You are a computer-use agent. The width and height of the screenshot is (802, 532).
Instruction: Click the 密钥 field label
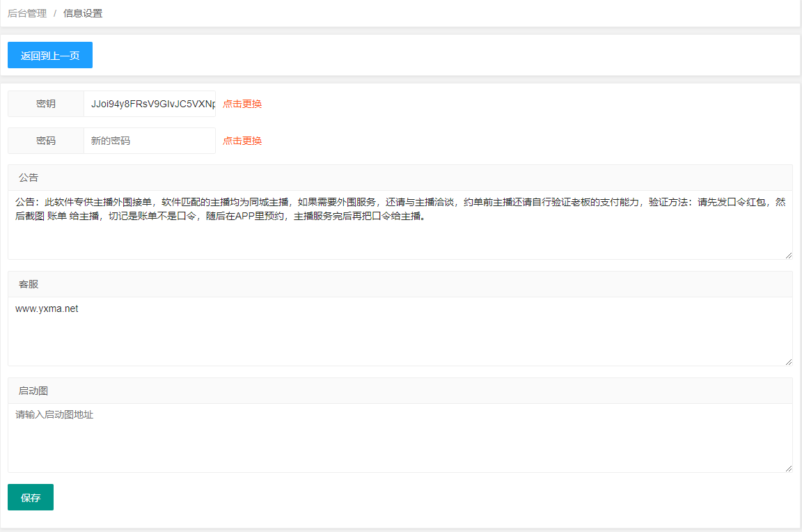(46, 104)
